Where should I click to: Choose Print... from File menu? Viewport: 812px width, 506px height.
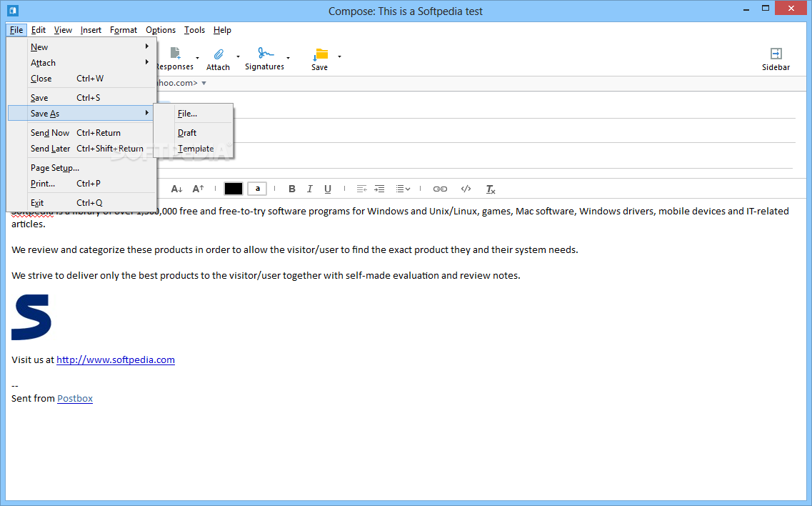82,184
